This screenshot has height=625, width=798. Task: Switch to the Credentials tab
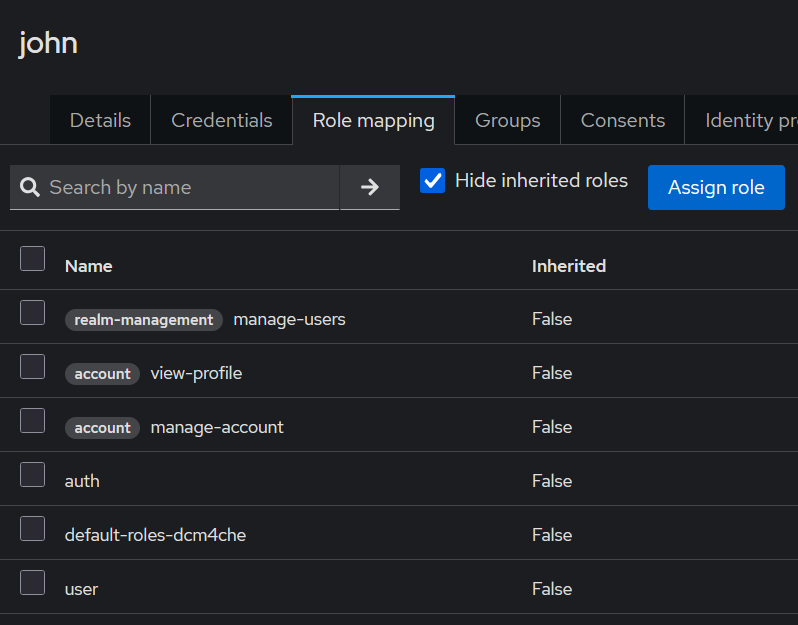(222, 120)
